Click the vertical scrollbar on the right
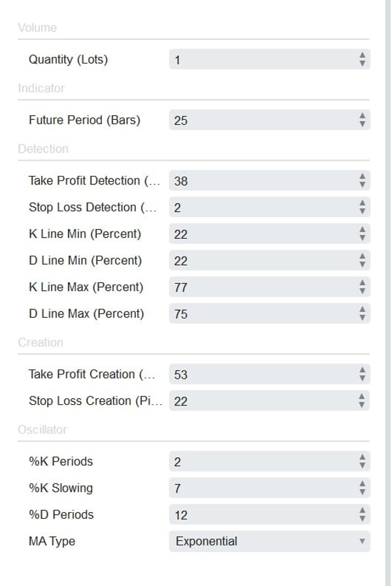The image size is (392, 586). [x=388, y=293]
